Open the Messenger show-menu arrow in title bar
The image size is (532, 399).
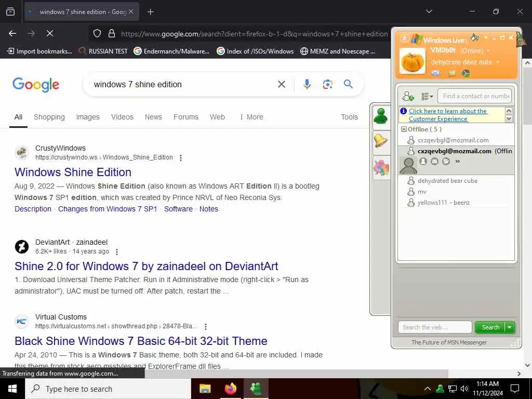(x=486, y=37)
